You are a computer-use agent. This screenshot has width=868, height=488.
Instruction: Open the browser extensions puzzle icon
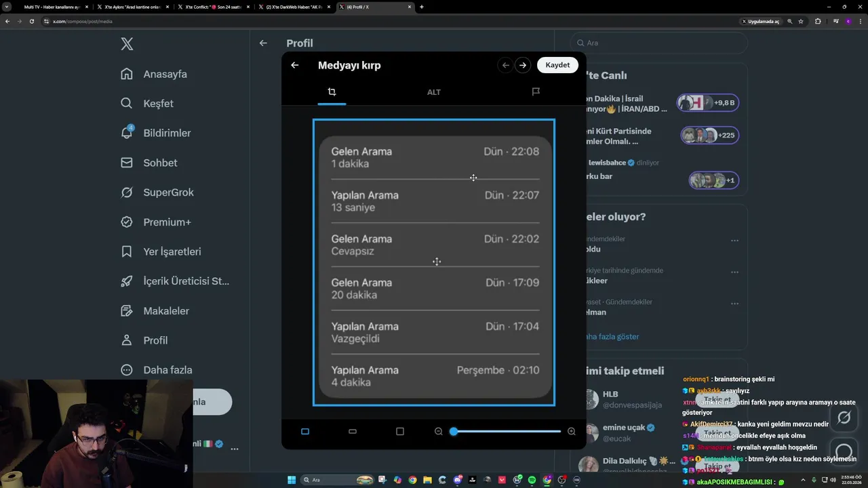coord(818,21)
